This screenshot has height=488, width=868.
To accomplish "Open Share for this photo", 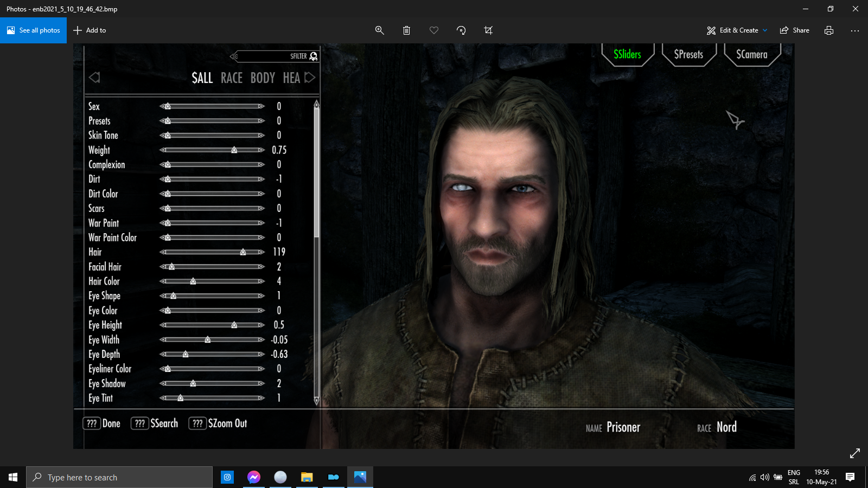I will click(x=795, y=30).
